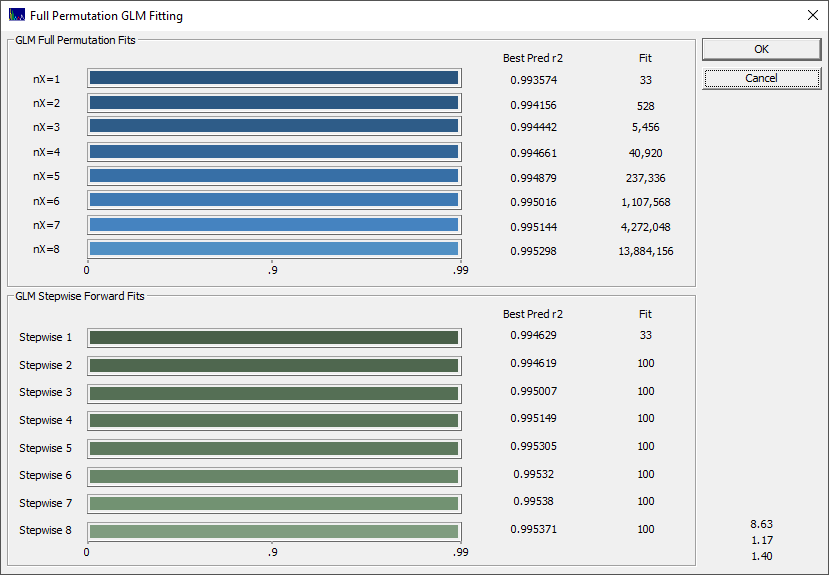Click the Fit header in Stepwise group
Image resolution: width=829 pixels, height=575 pixels.
coord(645,314)
